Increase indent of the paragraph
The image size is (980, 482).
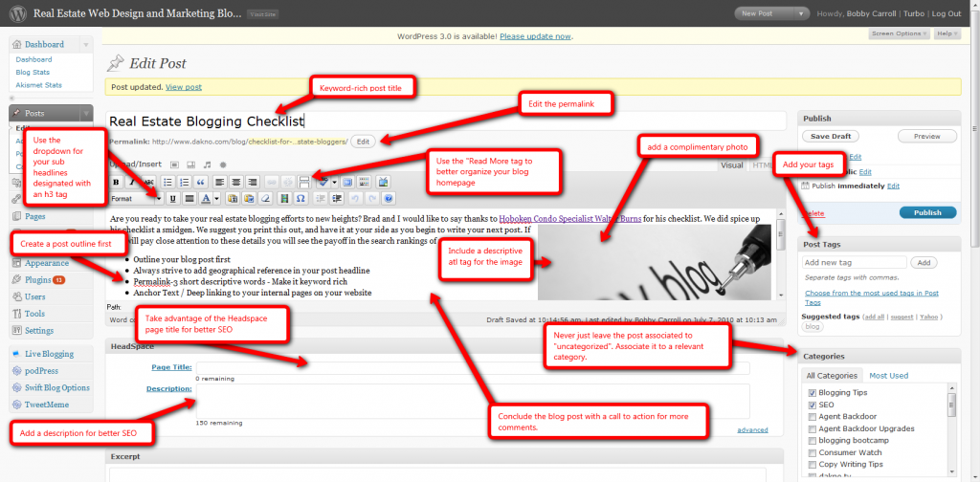(x=337, y=199)
